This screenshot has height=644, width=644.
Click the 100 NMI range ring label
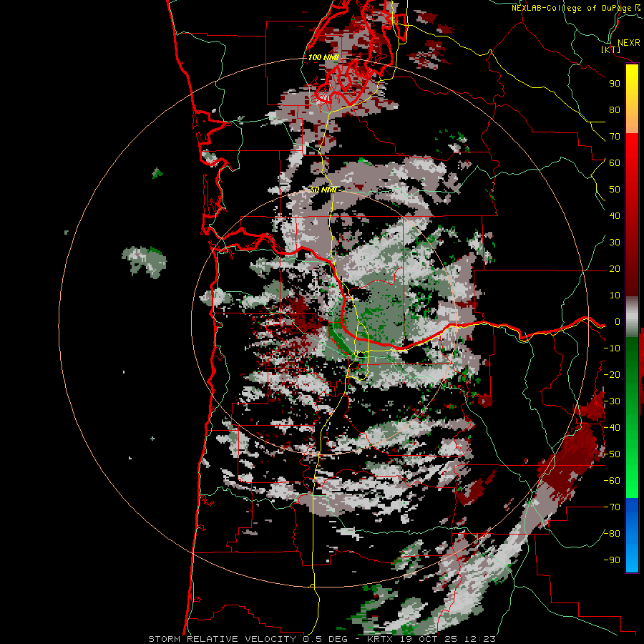pos(323,57)
